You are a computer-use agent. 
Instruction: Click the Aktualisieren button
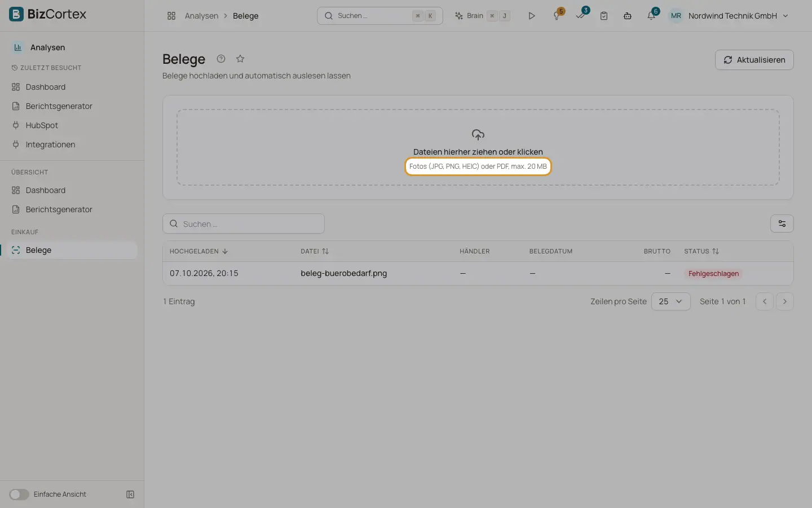pyautogui.click(x=754, y=60)
